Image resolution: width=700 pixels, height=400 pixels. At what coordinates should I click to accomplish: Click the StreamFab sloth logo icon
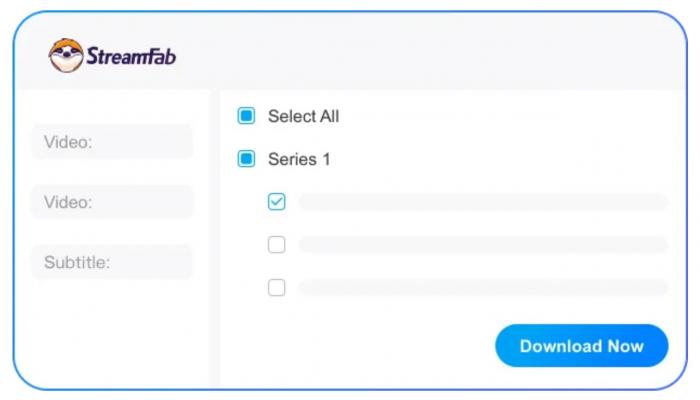click(66, 55)
